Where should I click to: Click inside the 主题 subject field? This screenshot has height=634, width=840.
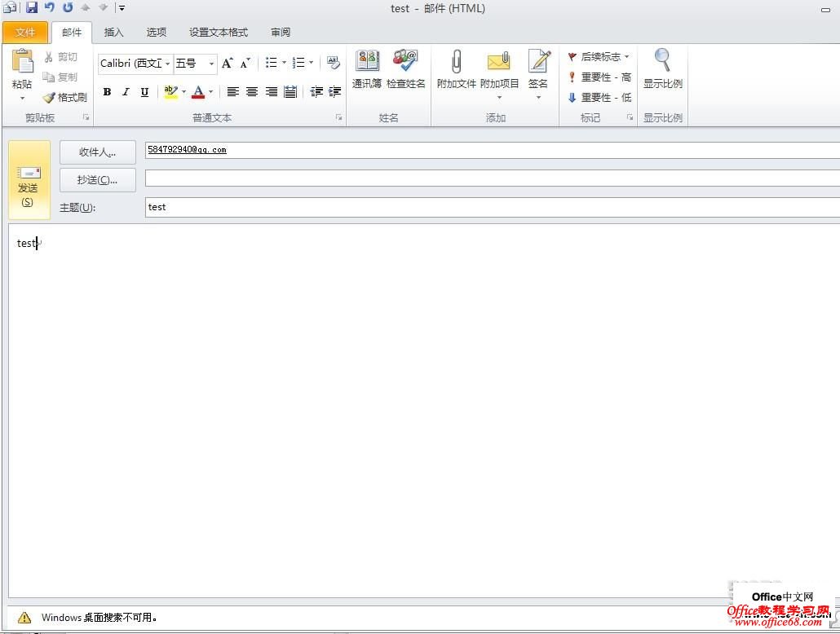[x=326, y=207]
